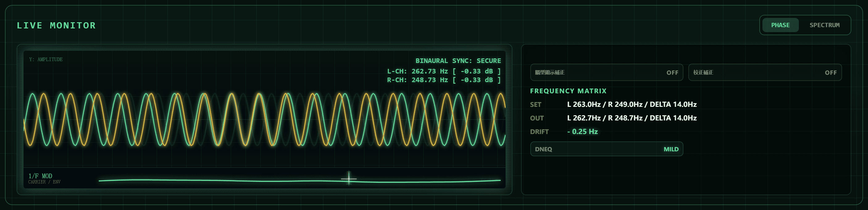Image resolution: width=868 pixels, height=210 pixels.
Task: Click the BINAURAL SYNC: SECURE status
Action: tap(458, 61)
